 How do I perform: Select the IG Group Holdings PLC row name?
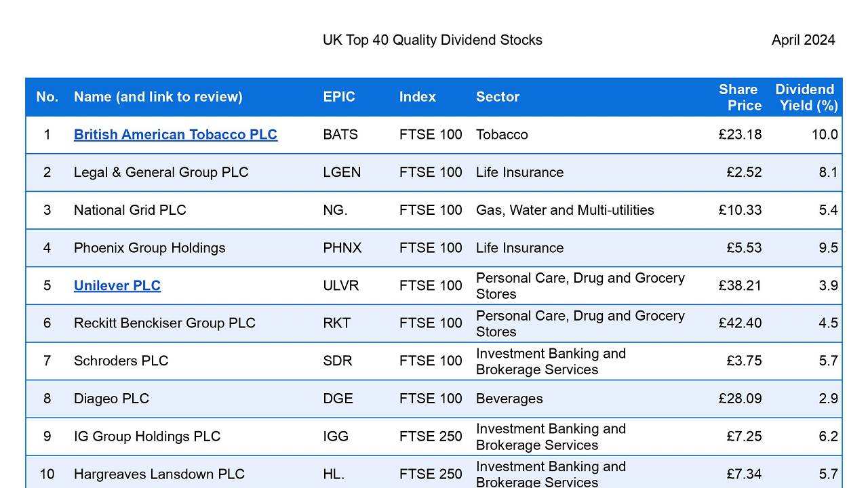coord(147,436)
